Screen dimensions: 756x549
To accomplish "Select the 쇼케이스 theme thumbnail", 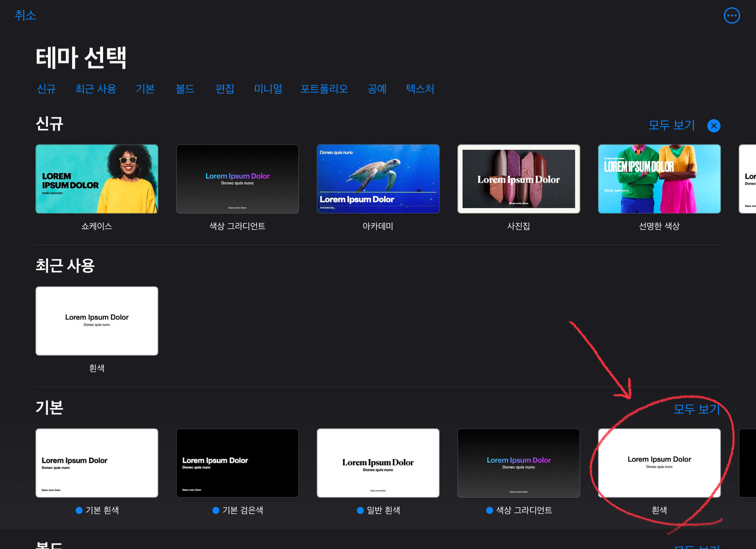I will 97,179.
